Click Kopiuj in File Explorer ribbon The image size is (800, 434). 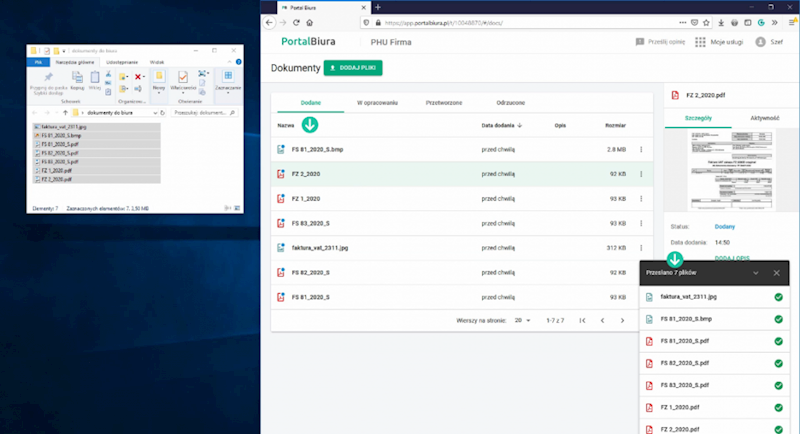pyautogui.click(x=77, y=81)
